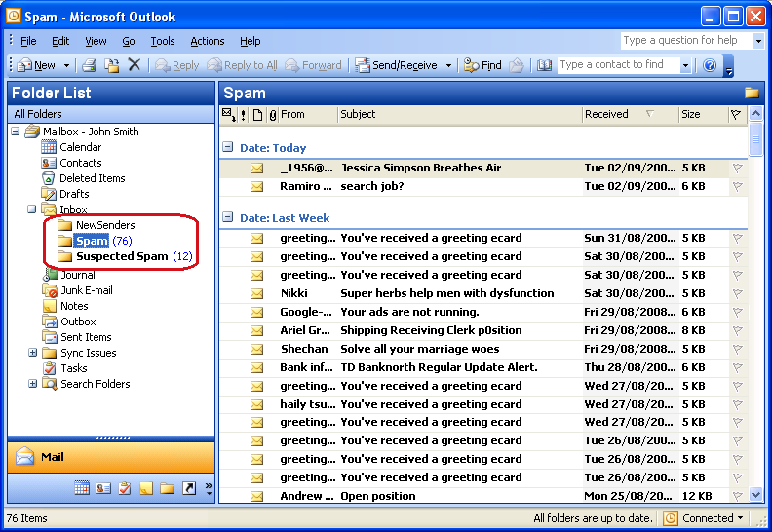Open the Tools menu

tap(163, 41)
